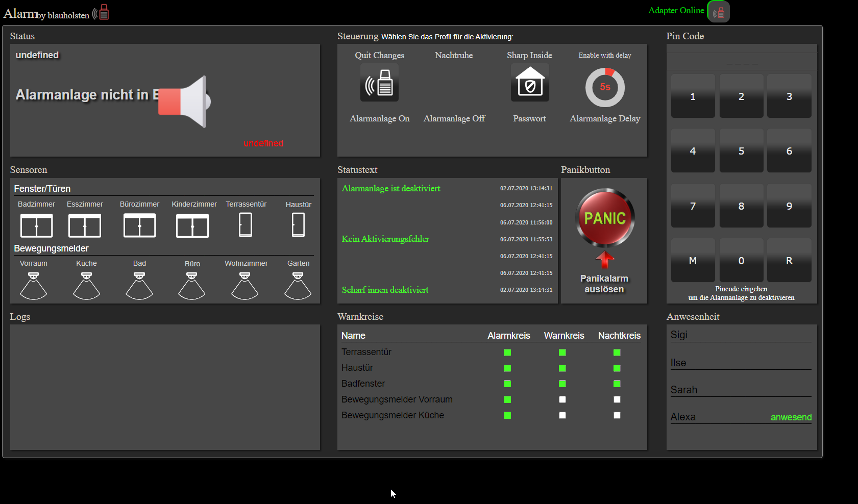Image resolution: width=858 pixels, height=504 pixels.
Task: Click the pin code display field
Action: [x=742, y=62]
